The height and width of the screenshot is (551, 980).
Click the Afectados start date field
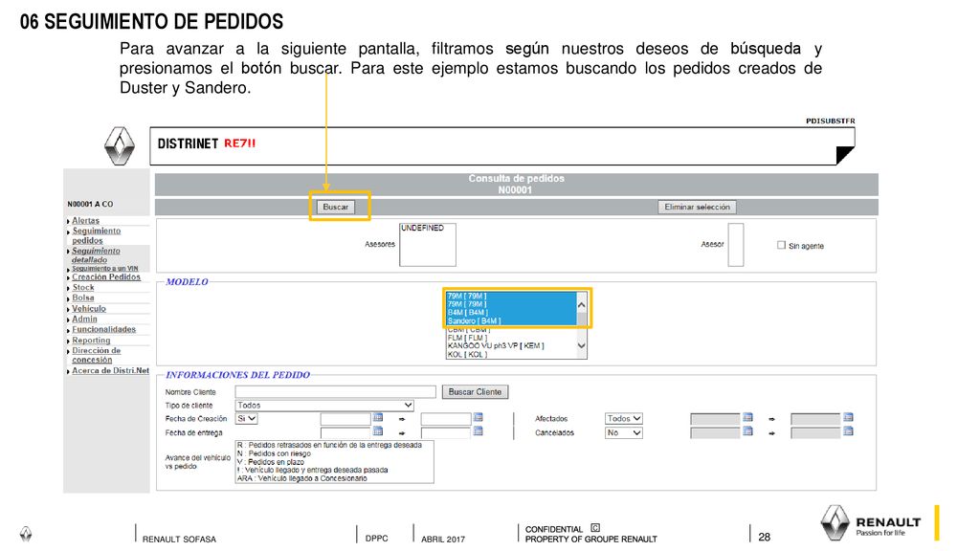(x=715, y=419)
